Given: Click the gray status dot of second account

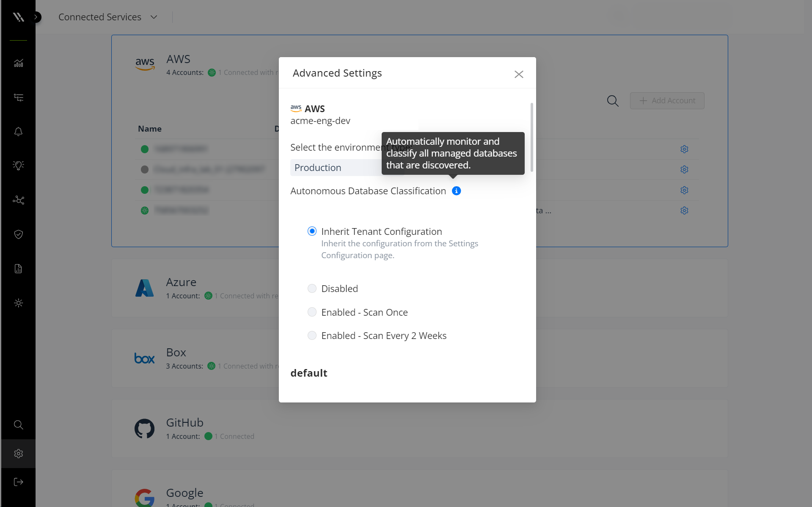Looking at the screenshot, I should point(145,169).
